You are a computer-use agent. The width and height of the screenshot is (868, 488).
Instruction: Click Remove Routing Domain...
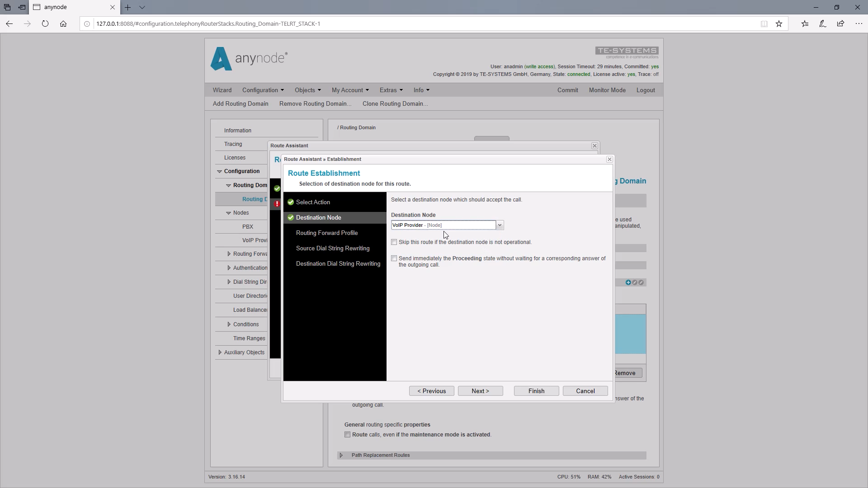click(315, 103)
